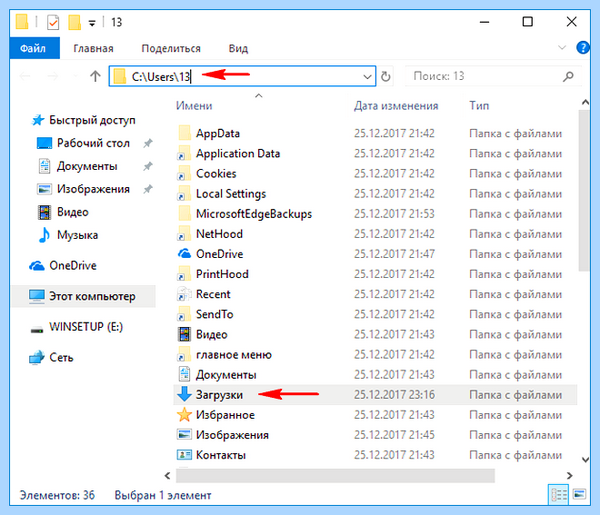Switch to the Вид tab

click(x=238, y=48)
